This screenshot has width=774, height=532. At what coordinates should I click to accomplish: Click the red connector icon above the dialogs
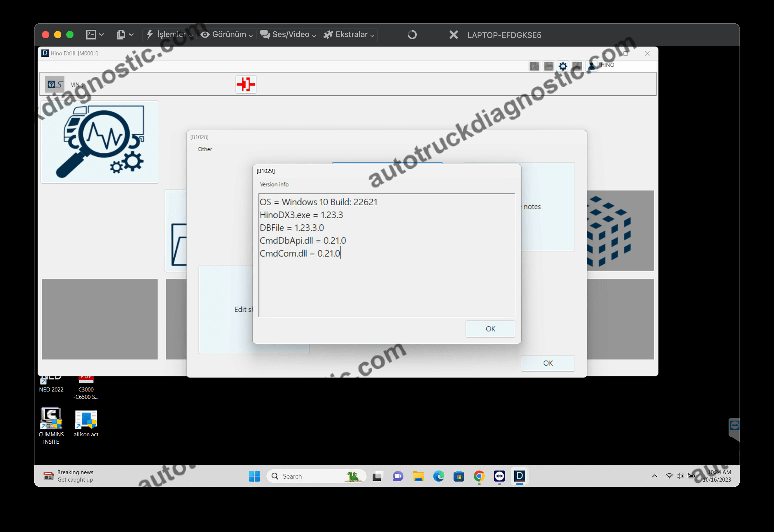point(246,85)
